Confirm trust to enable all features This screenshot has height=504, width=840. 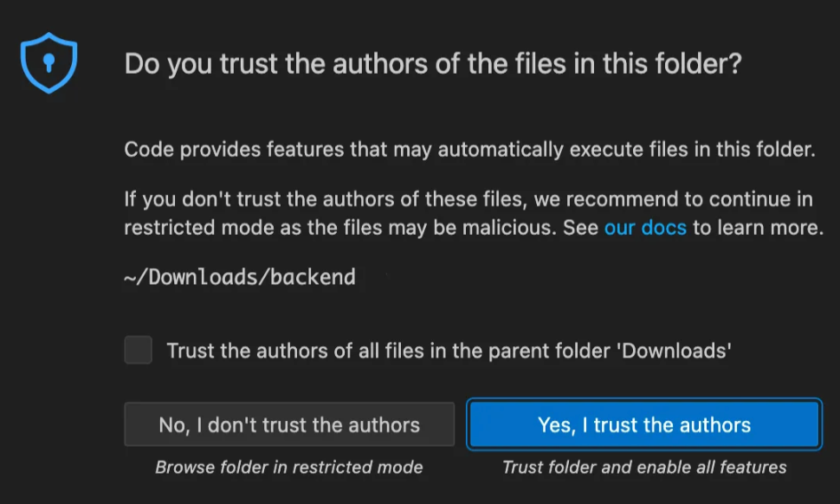[643, 424]
